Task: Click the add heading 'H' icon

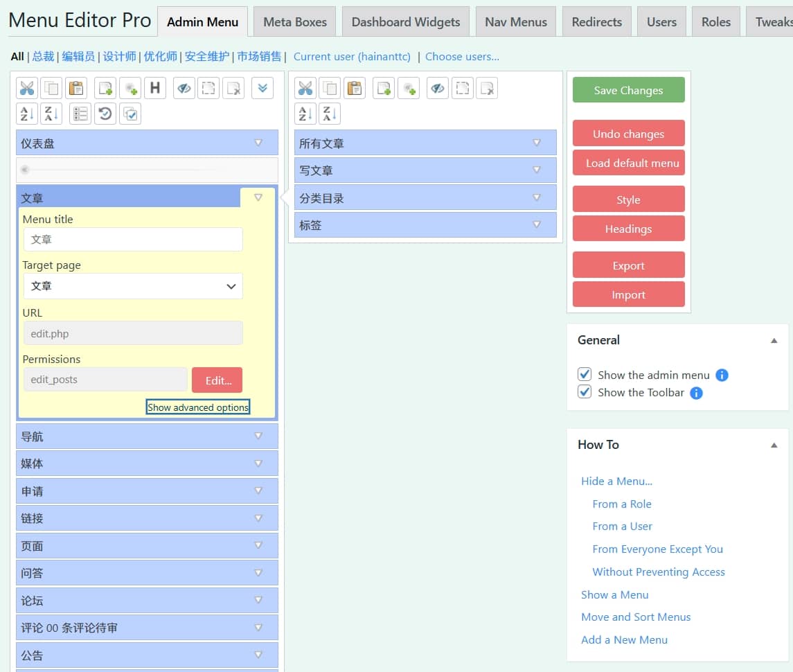Action: [154, 89]
